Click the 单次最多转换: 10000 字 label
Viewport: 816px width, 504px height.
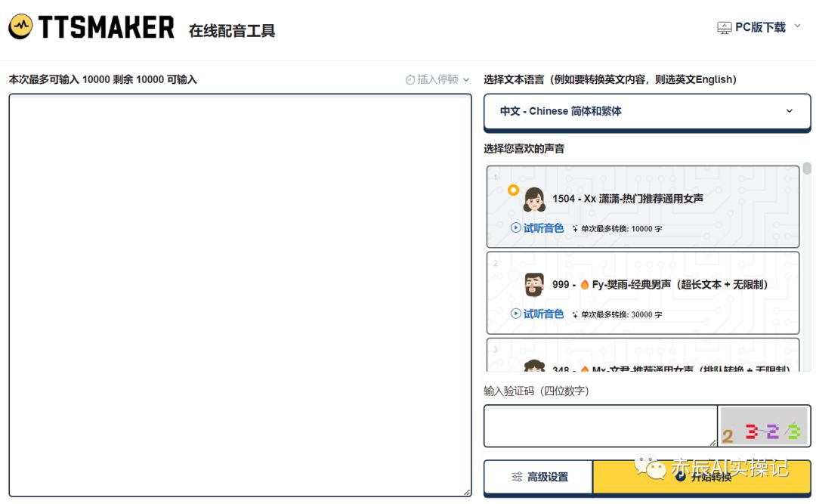tap(617, 228)
